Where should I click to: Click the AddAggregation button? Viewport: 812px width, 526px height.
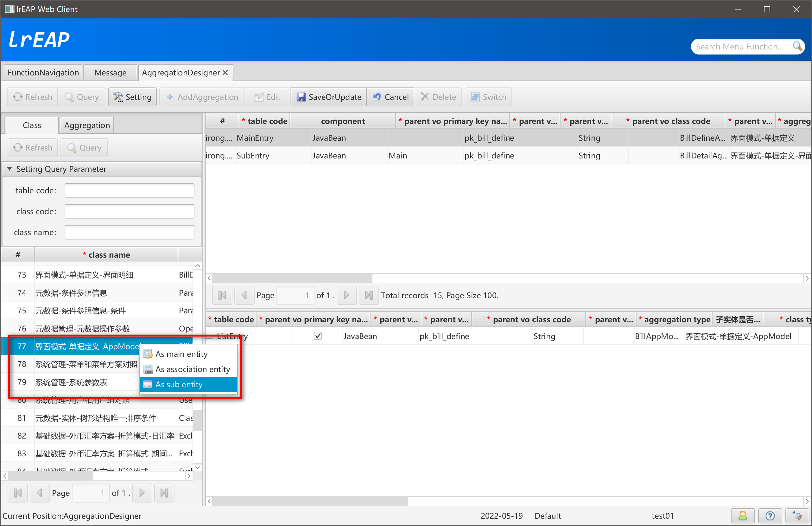pyautogui.click(x=202, y=97)
